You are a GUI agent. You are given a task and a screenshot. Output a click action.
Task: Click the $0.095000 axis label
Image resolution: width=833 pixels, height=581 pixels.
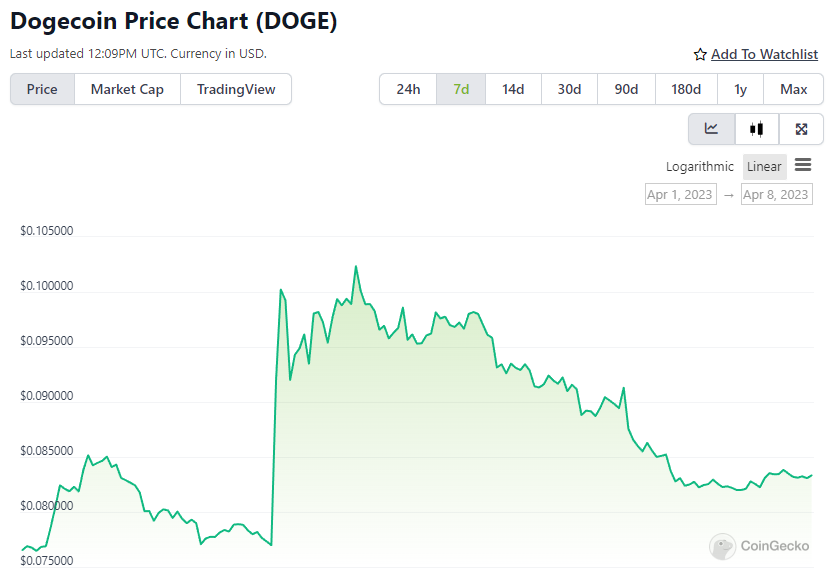tap(47, 341)
